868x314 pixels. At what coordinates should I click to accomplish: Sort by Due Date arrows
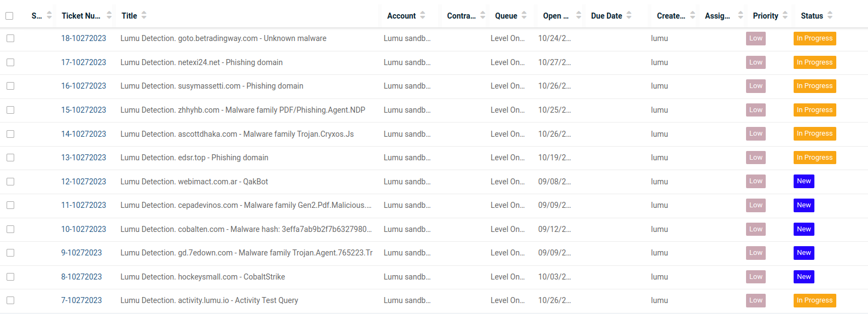629,16
